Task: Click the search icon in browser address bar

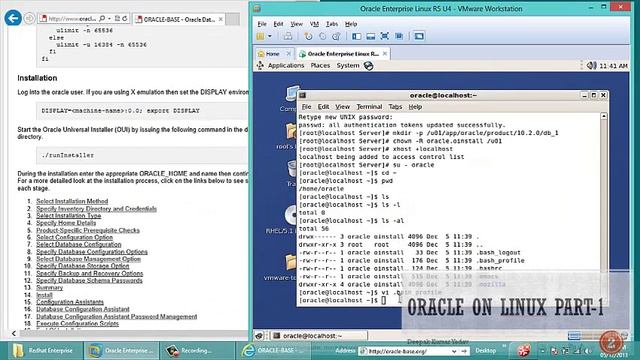Action: [102, 19]
